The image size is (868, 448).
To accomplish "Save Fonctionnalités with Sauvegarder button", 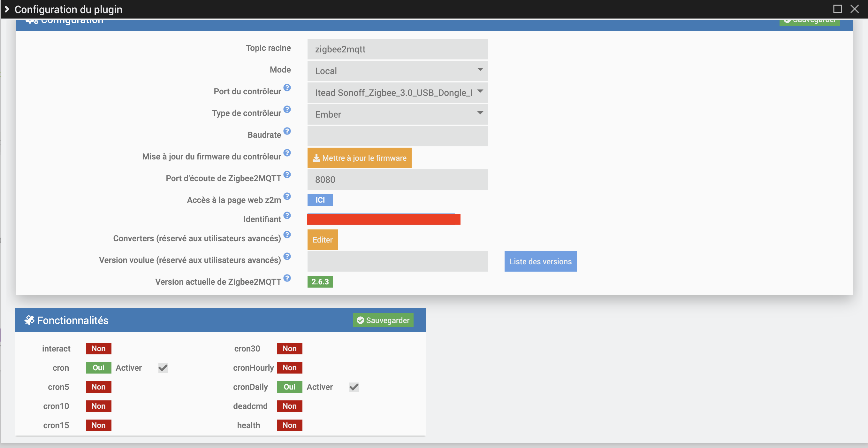I will (x=383, y=320).
